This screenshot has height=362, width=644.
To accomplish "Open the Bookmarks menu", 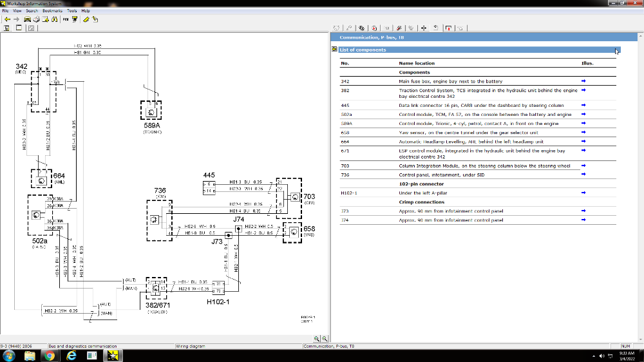I will (52, 11).
